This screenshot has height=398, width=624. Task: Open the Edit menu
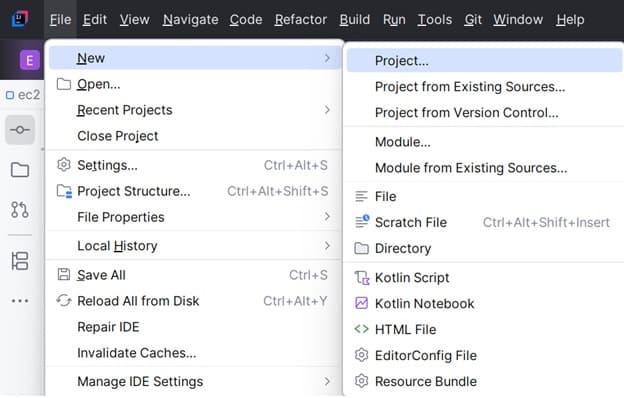(95, 20)
